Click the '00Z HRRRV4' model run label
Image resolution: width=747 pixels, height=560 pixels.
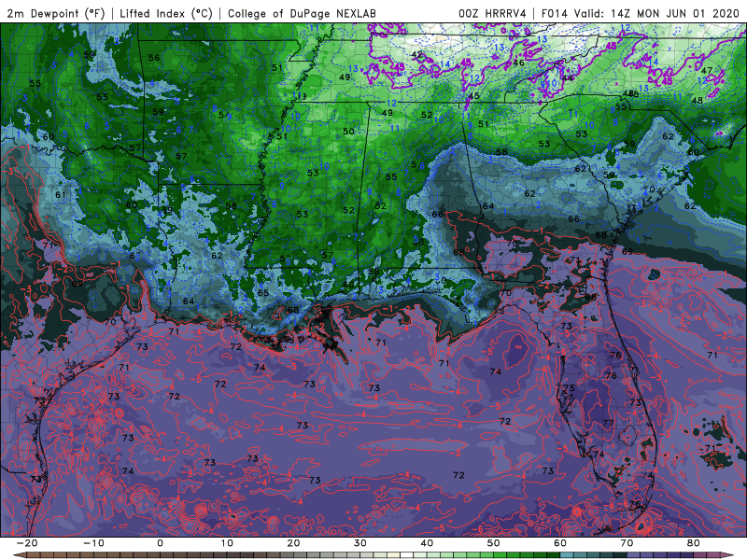click(492, 13)
